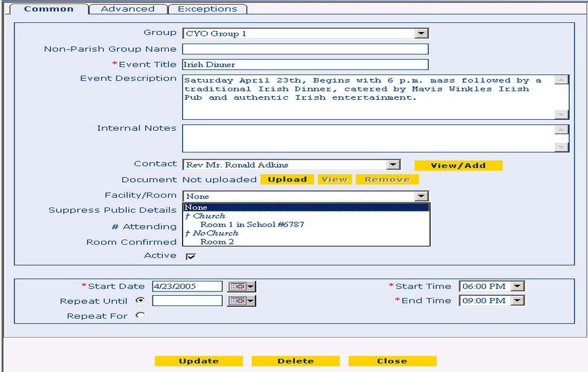
Task: Click the Upload button for Document
Action: coord(288,179)
